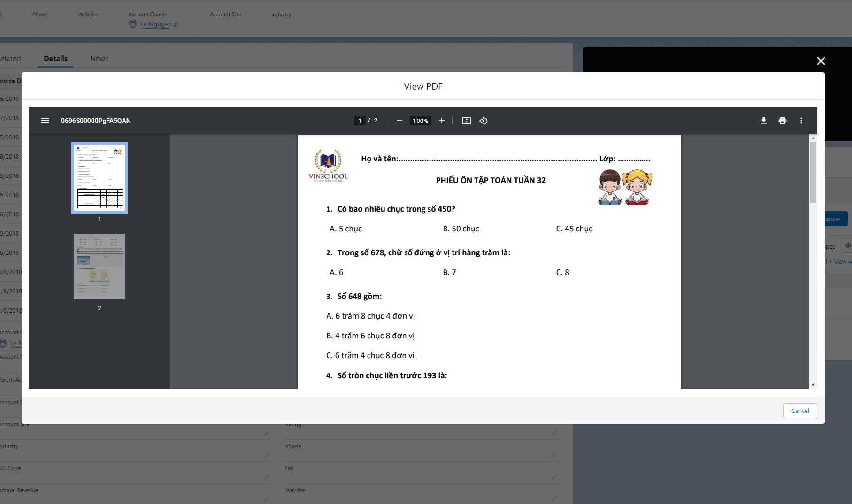Switch to the News tab
This screenshot has height=504, width=852.
[99, 59]
